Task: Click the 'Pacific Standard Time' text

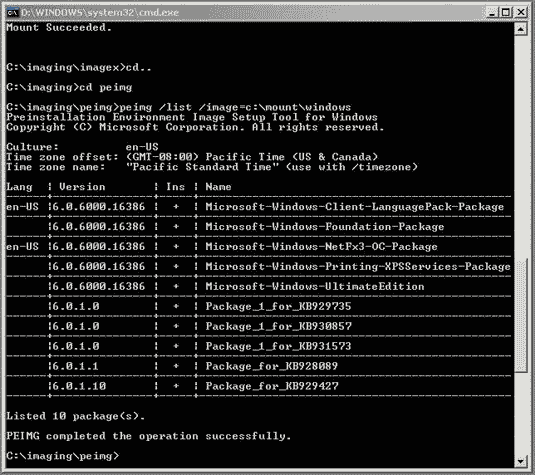Action: coord(203,167)
